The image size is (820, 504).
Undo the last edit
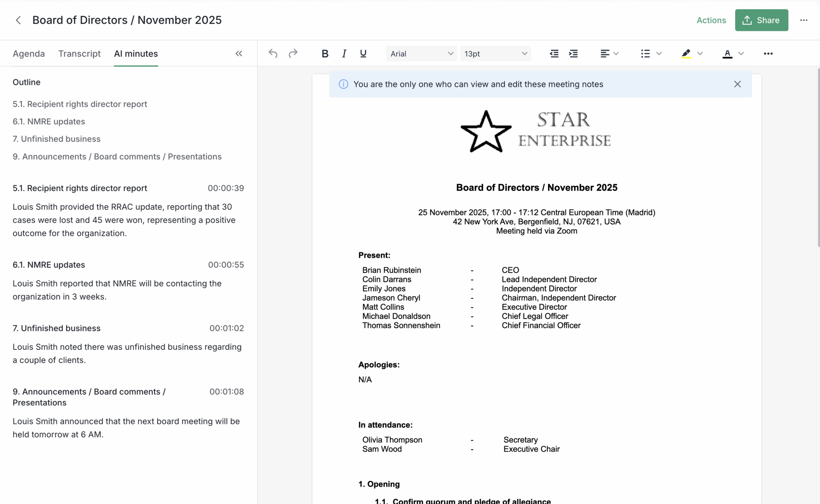(273, 54)
